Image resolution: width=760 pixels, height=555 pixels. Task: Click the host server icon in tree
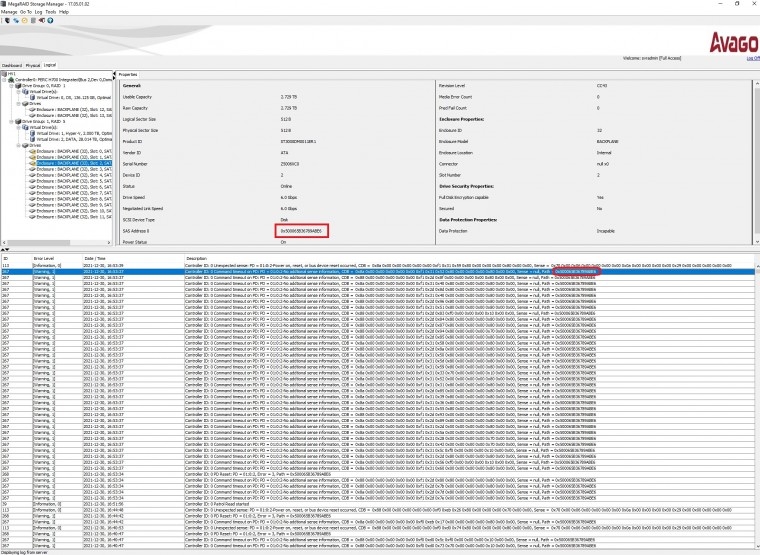[4, 74]
